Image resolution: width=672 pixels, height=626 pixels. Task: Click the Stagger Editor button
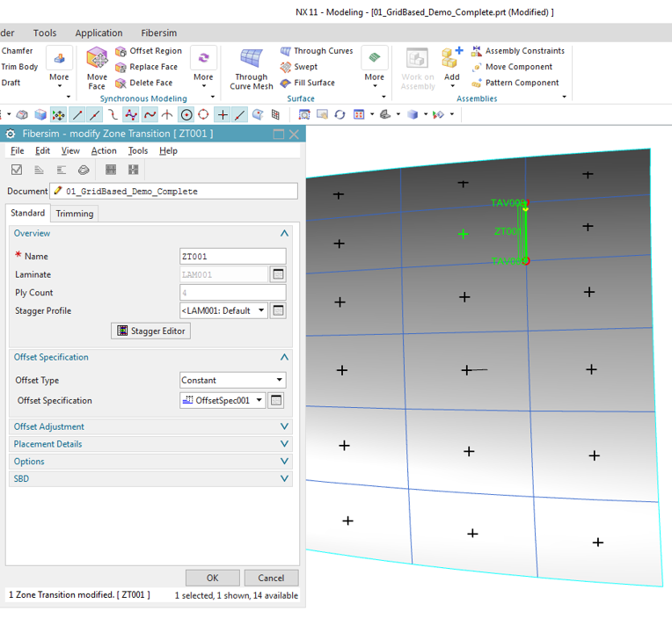(x=150, y=331)
